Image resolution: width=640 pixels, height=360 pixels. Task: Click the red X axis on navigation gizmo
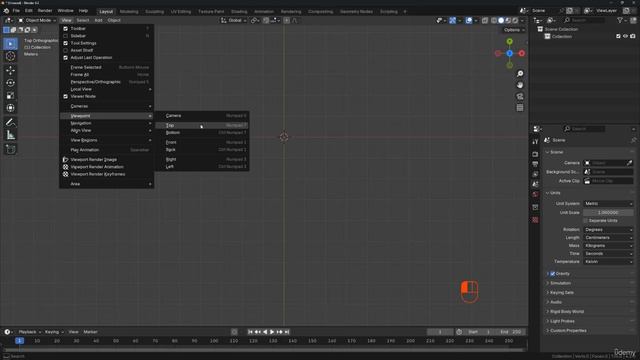[x=522, y=53]
